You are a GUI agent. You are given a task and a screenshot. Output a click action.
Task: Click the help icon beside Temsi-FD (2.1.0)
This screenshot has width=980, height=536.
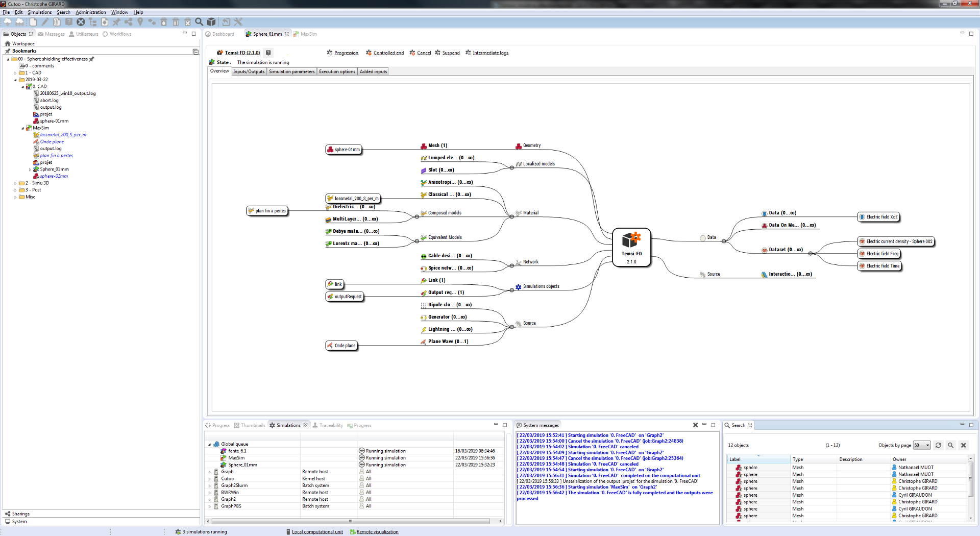point(268,53)
